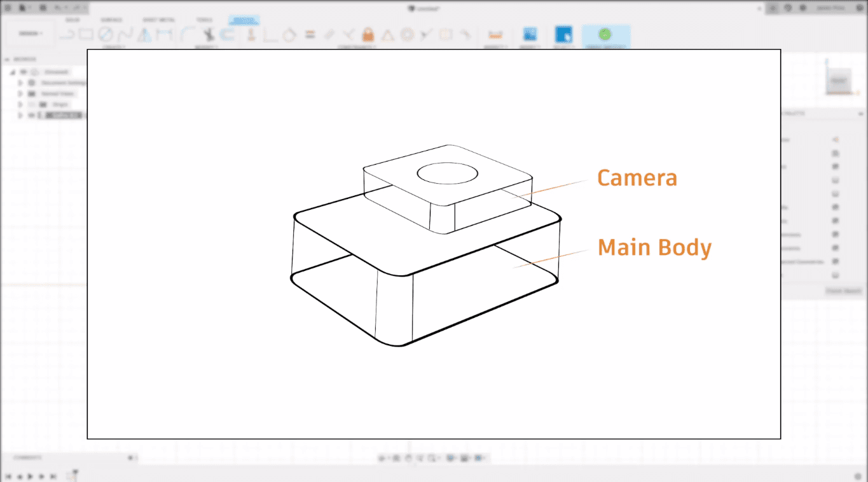Jump to timeline beginning
This screenshot has height=482, width=868.
tap(8, 476)
